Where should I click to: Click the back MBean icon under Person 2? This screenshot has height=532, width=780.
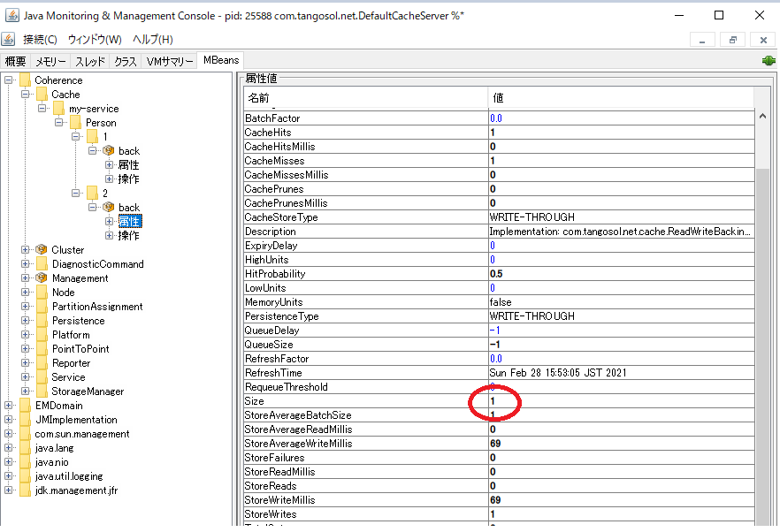pyautogui.click(x=109, y=208)
